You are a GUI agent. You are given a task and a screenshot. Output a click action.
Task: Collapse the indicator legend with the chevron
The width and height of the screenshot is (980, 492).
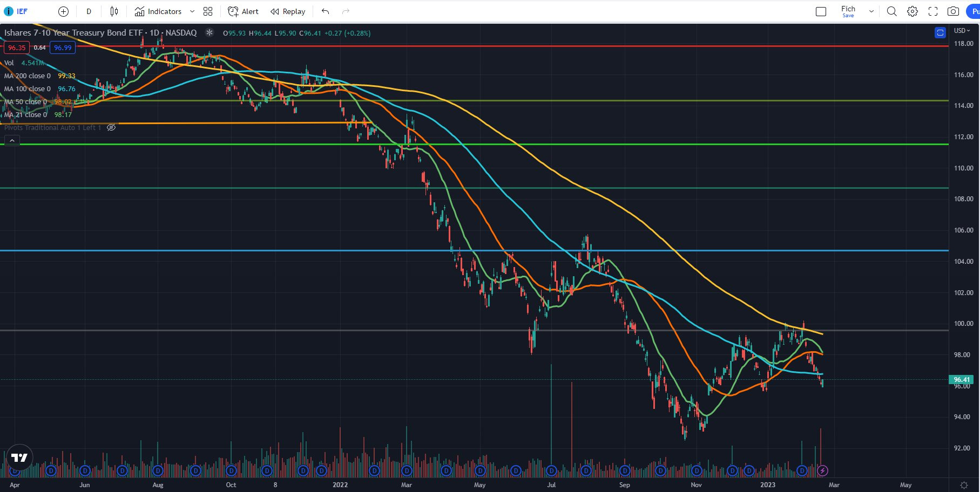[12, 141]
